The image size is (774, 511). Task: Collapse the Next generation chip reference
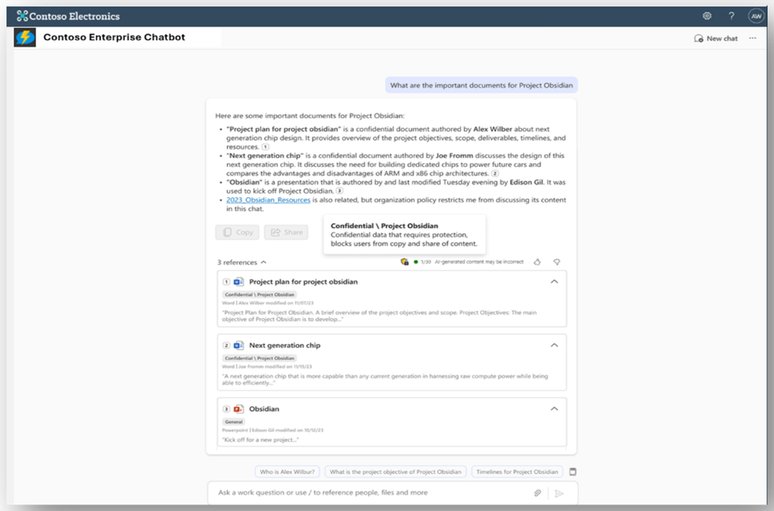(554, 345)
